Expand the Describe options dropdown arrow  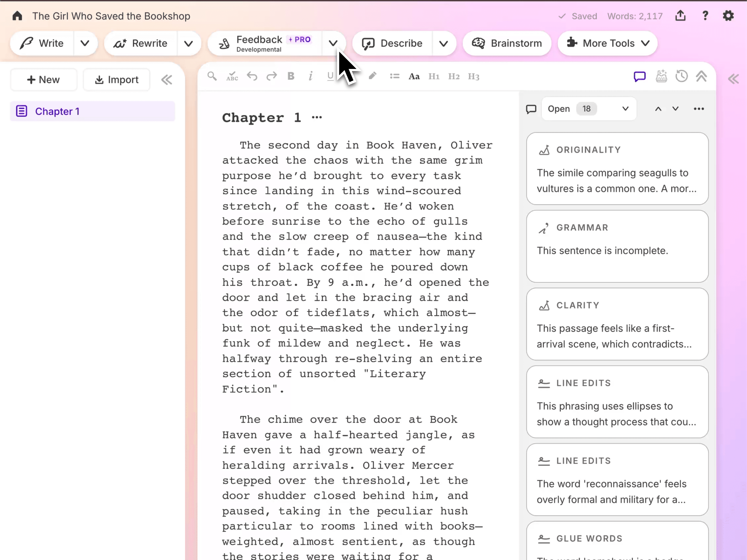click(x=444, y=43)
